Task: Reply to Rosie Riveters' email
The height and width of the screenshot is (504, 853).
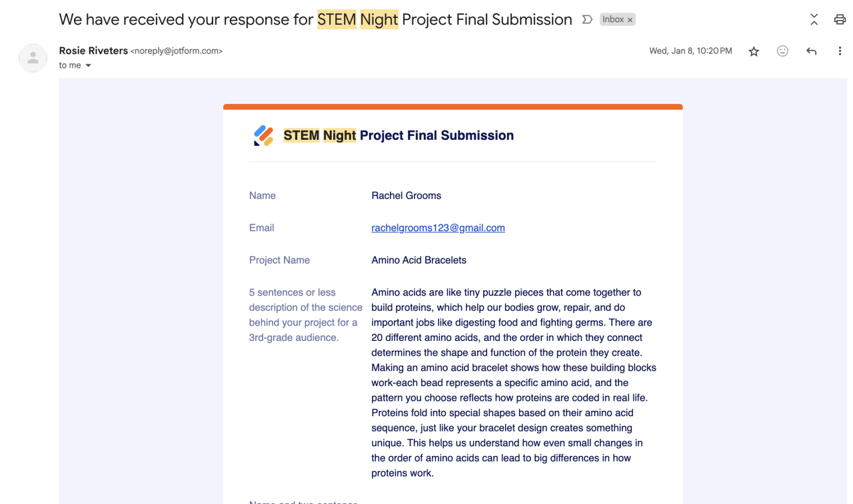Action: tap(811, 51)
